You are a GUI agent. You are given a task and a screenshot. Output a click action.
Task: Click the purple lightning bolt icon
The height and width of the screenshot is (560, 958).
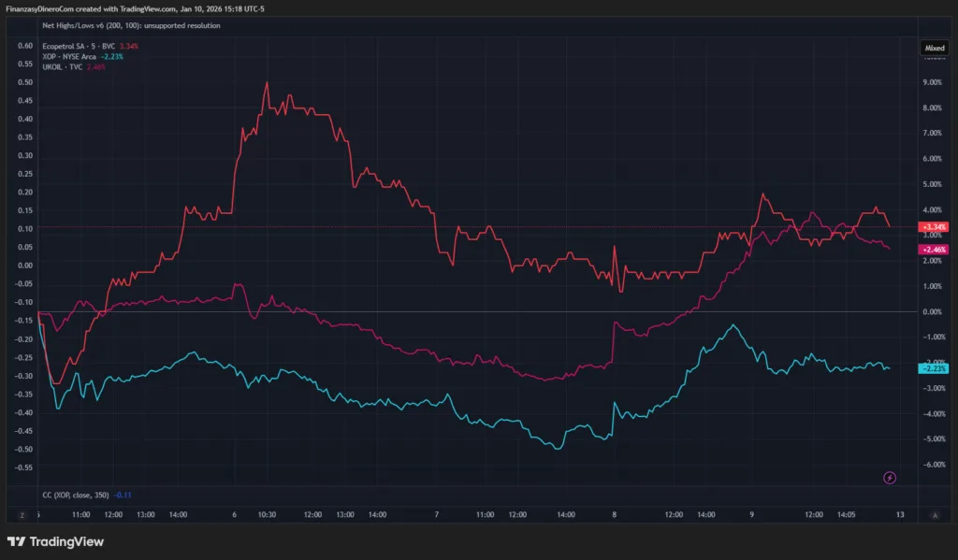click(x=890, y=478)
